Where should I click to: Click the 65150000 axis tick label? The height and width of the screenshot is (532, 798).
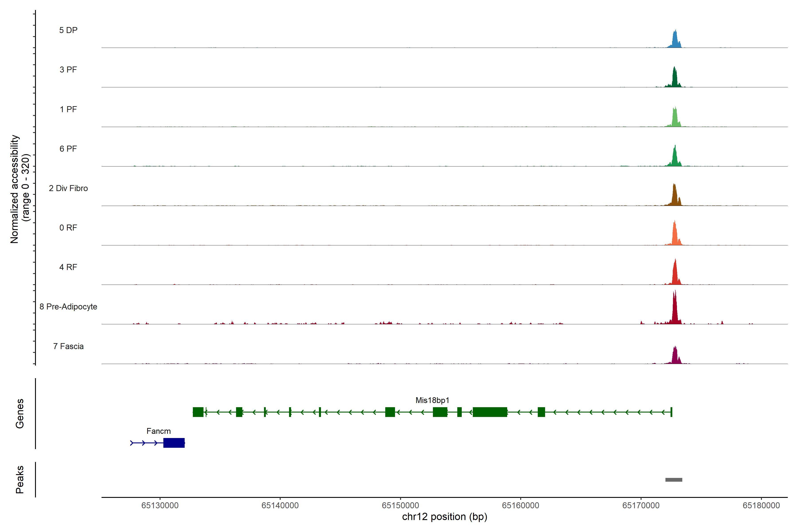click(400, 506)
